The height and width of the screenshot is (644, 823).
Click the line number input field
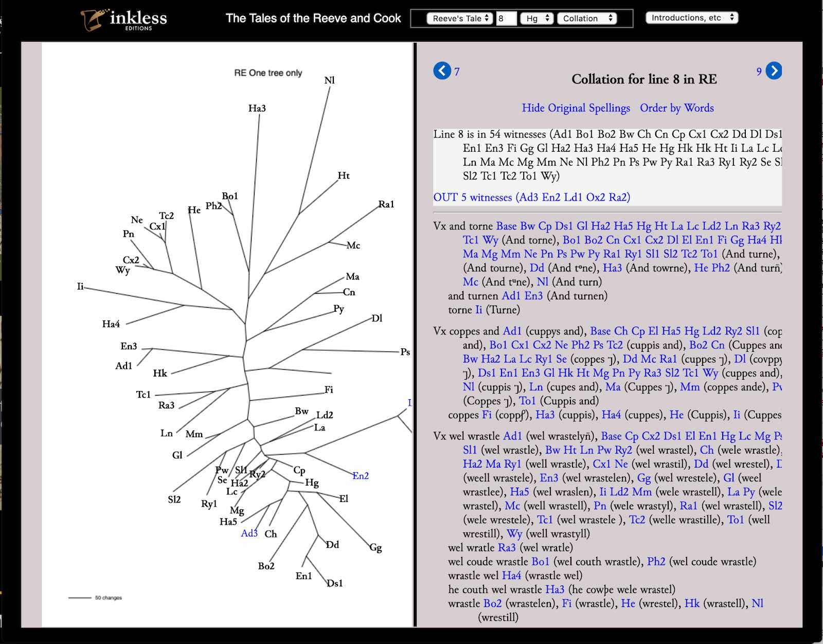pos(506,19)
